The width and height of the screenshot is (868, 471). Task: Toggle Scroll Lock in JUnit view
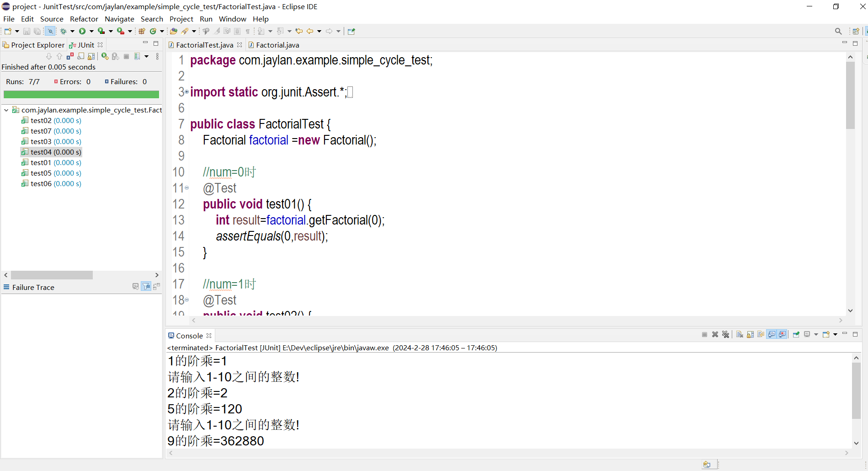point(91,56)
